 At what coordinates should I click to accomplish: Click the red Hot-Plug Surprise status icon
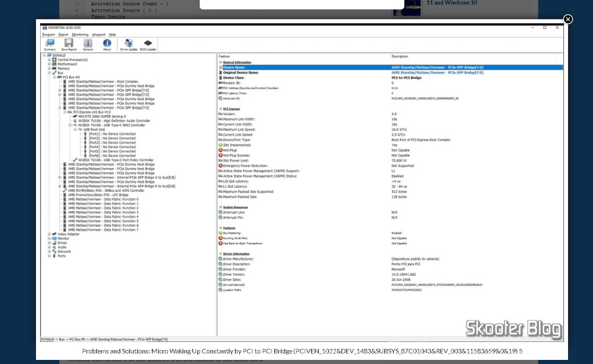tap(220, 155)
